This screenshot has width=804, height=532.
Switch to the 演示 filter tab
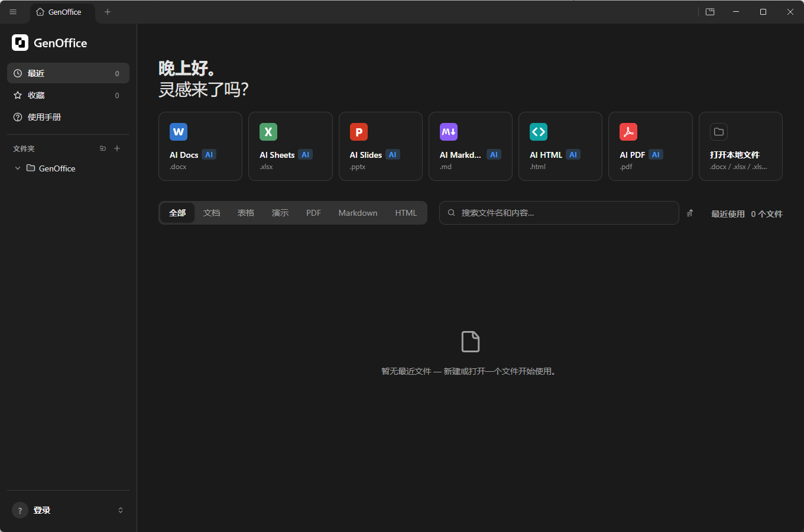(x=280, y=213)
